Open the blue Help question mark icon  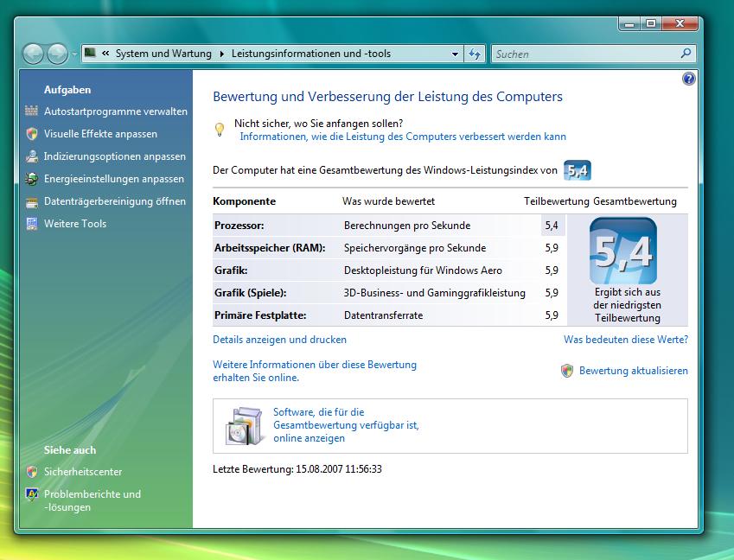[688, 79]
